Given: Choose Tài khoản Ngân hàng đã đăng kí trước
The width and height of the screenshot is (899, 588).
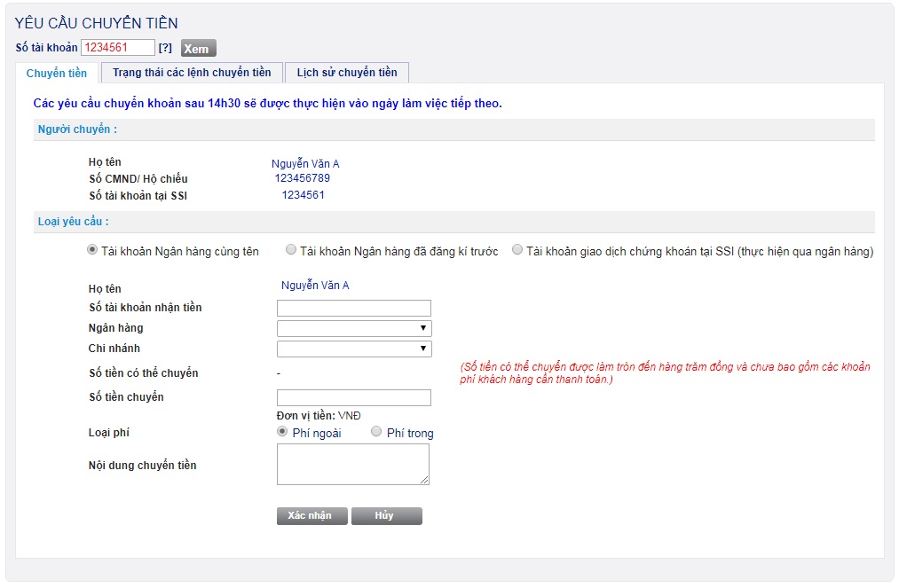Looking at the screenshot, I should click(x=291, y=251).
